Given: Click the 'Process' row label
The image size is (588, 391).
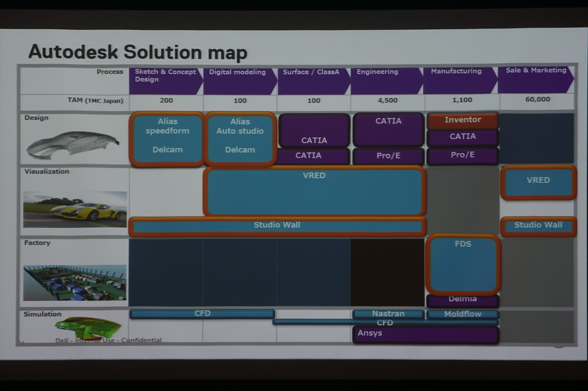Looking at the screenshot, I should point(110,71).
